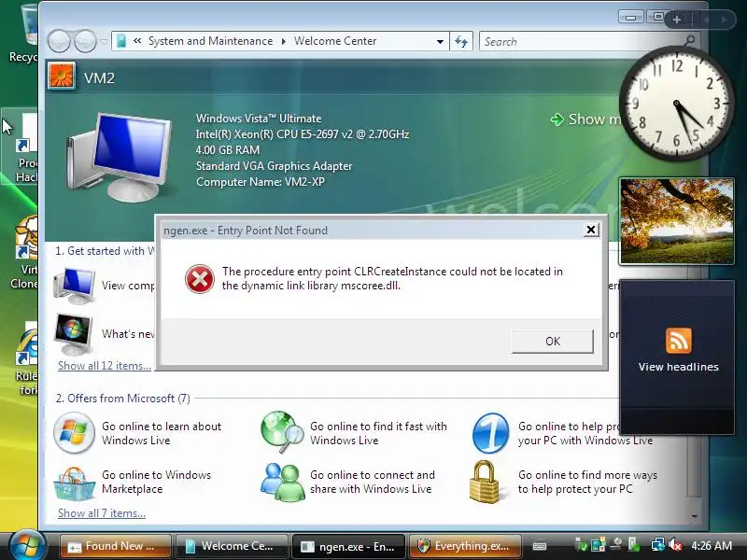The width and height of the screenshot is (747, 560).
Task: Click the Standard VGA Graphics Adapter text
Action: [274, 166]
